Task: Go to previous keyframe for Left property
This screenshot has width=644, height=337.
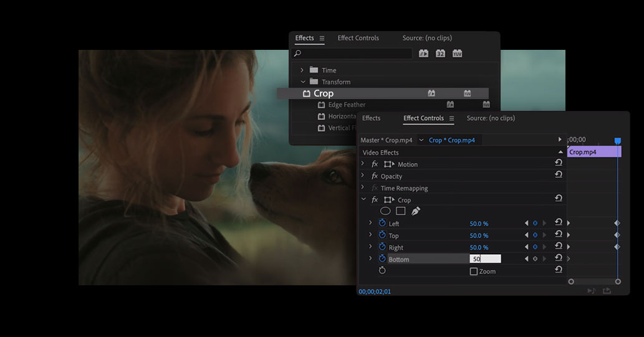Action: (x=526, y=224)
